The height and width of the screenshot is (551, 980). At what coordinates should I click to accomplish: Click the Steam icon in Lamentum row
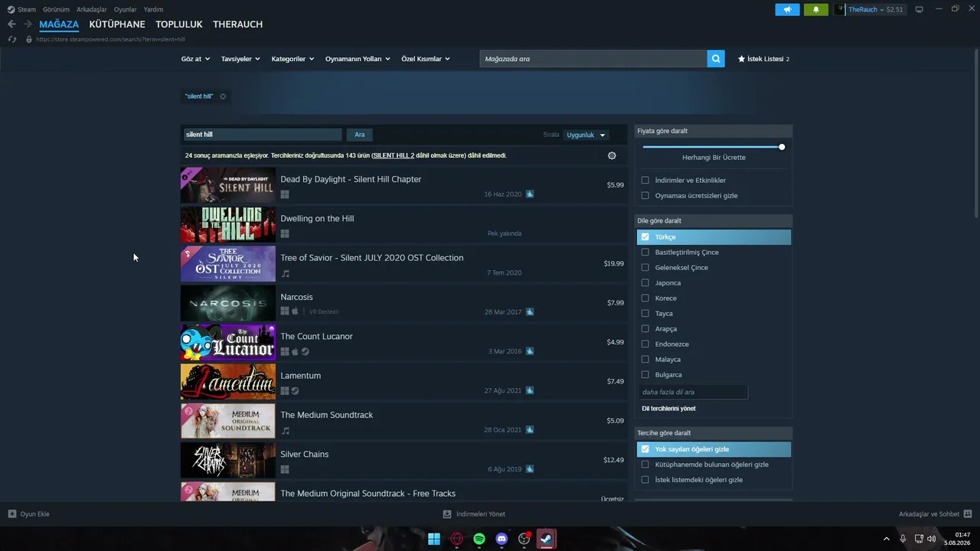pyautogui.click(x=295, y=391)
